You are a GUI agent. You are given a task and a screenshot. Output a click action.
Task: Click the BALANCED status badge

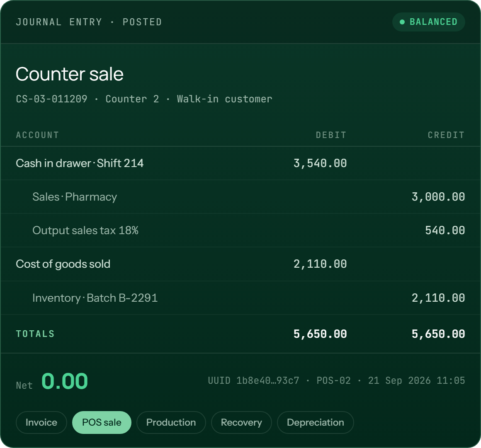(428, 22)
